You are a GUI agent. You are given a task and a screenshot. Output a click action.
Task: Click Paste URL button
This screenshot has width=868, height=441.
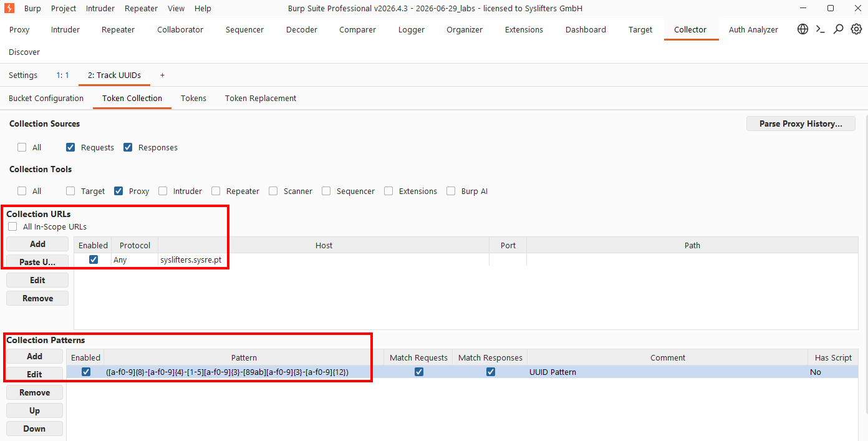37,262
